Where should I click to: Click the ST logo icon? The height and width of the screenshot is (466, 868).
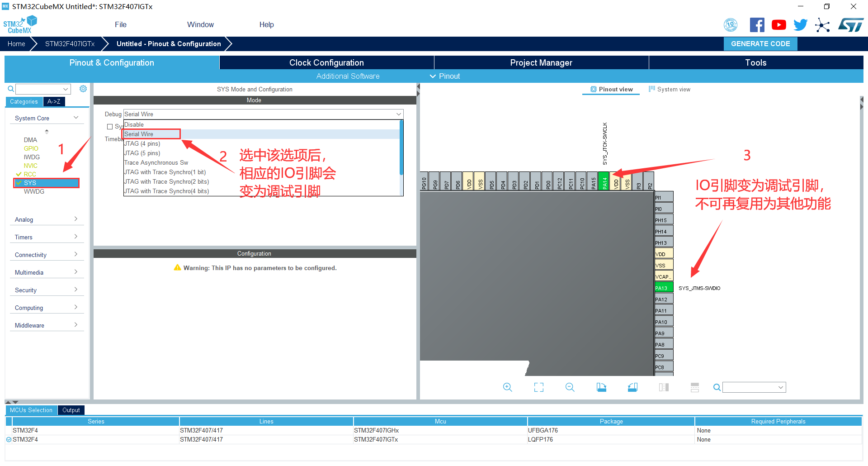click(850, 25)
